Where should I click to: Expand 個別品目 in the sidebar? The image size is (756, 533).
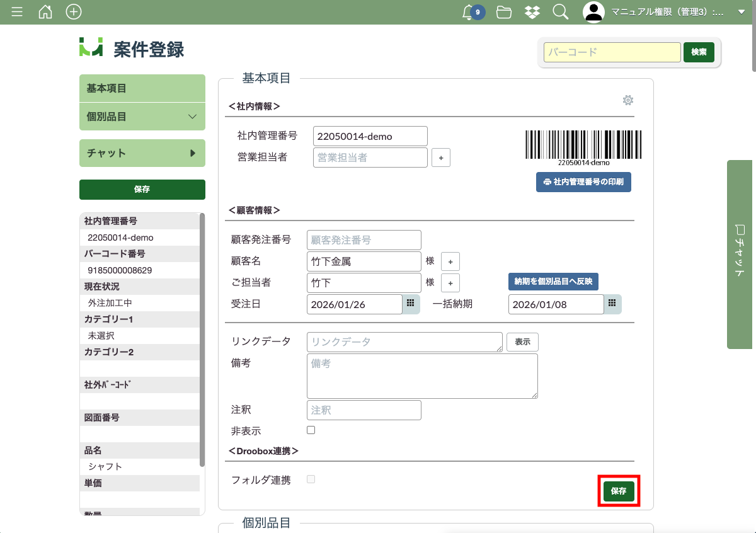193,117
